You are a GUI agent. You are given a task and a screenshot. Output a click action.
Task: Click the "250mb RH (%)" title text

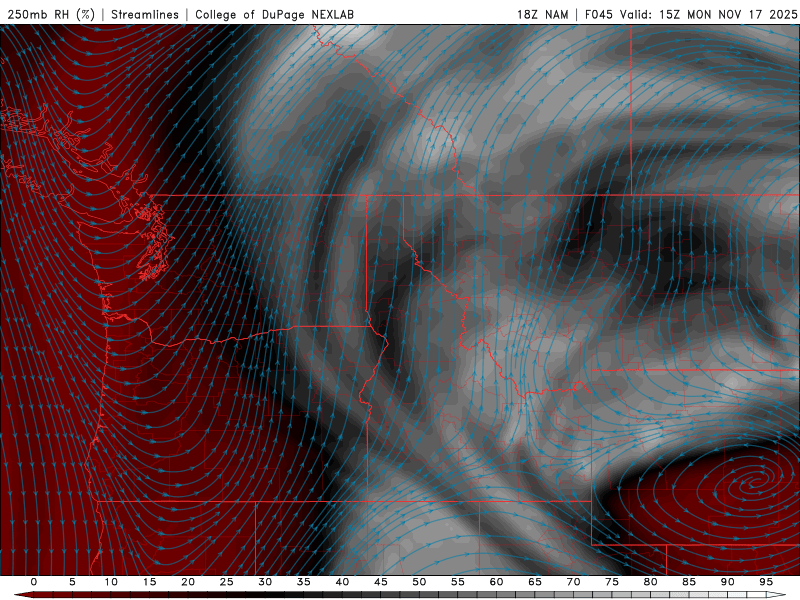coord(51,14)
